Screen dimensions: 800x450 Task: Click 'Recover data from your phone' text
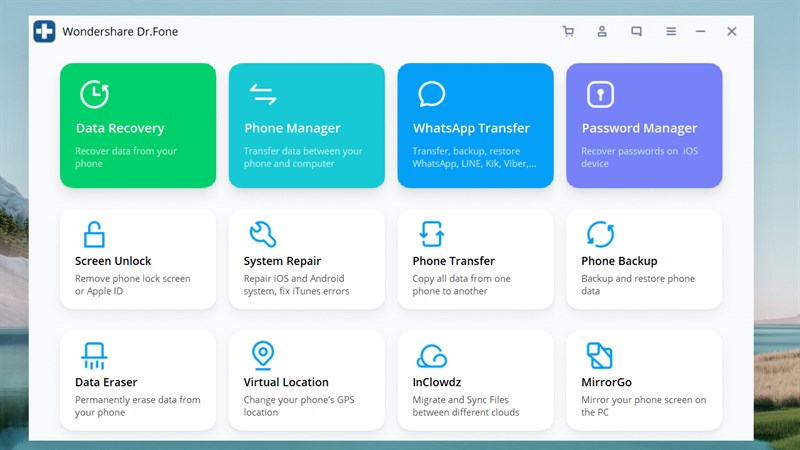[126, 157]
